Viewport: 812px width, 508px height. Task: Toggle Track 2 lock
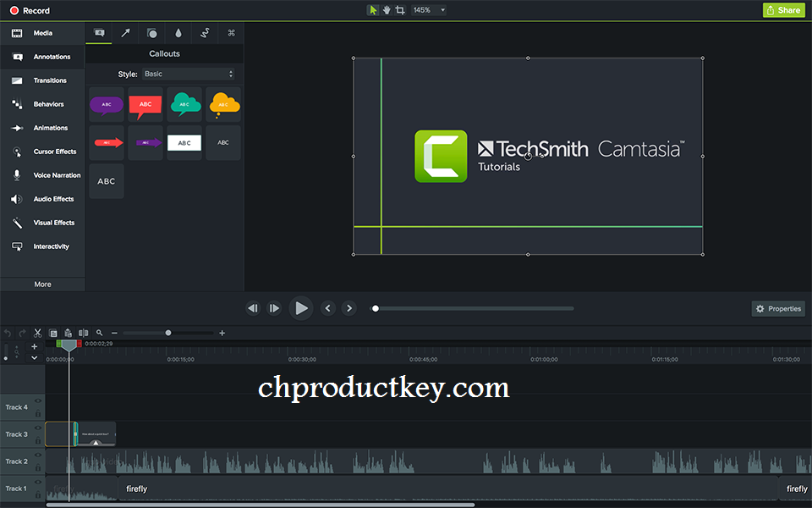pyautogui.click(x=38, y=467)
